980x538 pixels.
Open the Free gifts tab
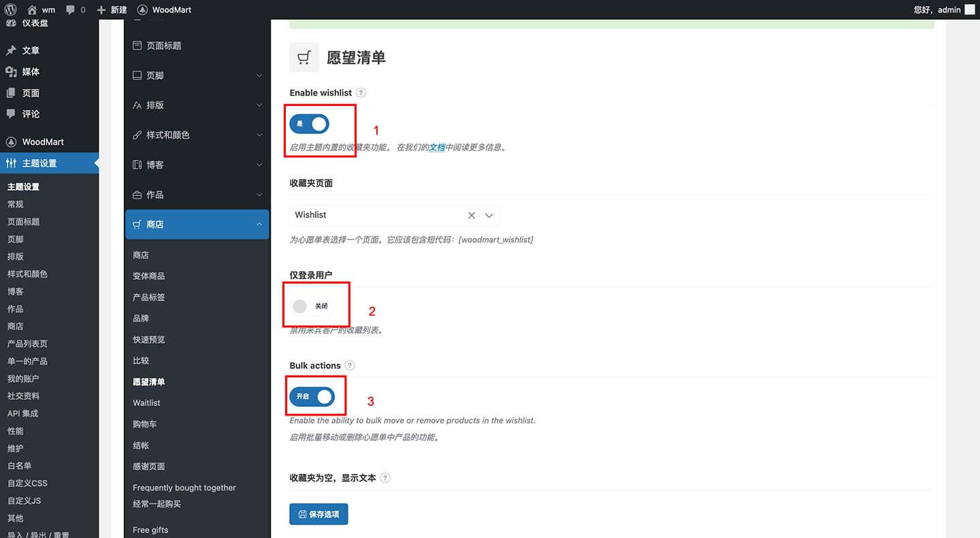pyautogui.click(x=150, y=530)
